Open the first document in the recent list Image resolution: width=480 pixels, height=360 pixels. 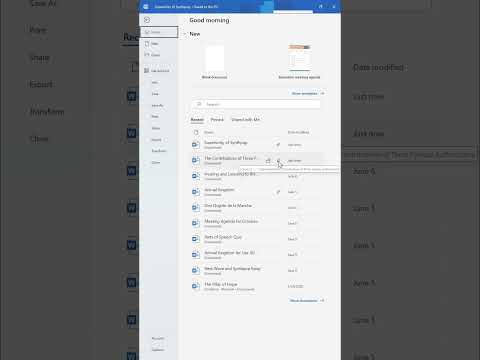(257, 145)
